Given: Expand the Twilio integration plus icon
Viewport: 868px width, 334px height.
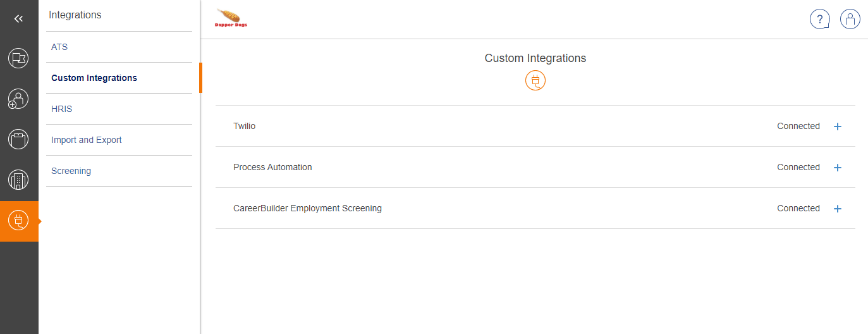Looking at the screenshot, I should [x=838, y=127].
